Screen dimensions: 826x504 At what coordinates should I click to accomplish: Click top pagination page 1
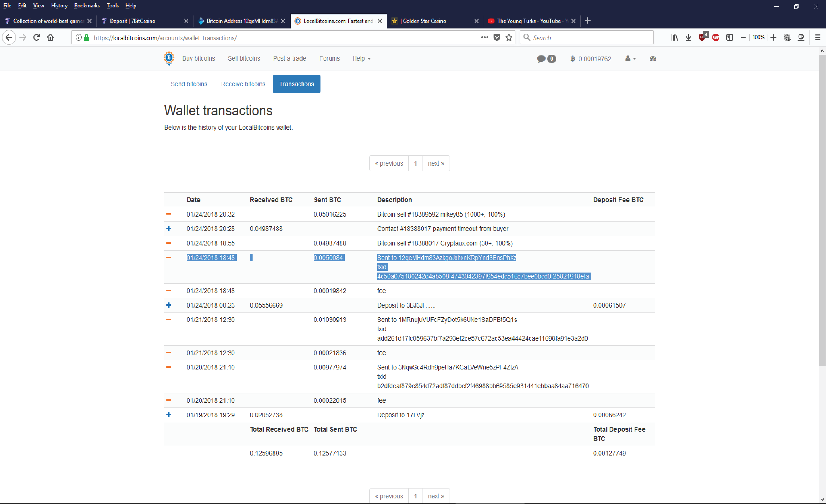tap(415, 163)
